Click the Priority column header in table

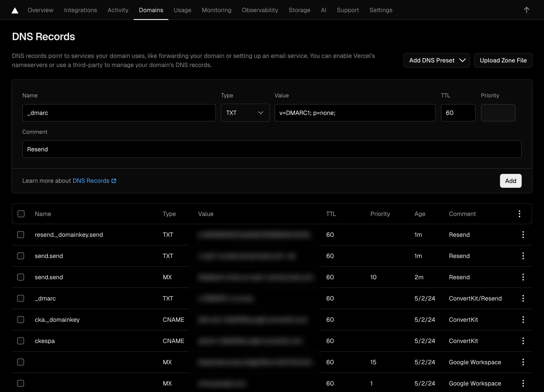coord(380,214)
